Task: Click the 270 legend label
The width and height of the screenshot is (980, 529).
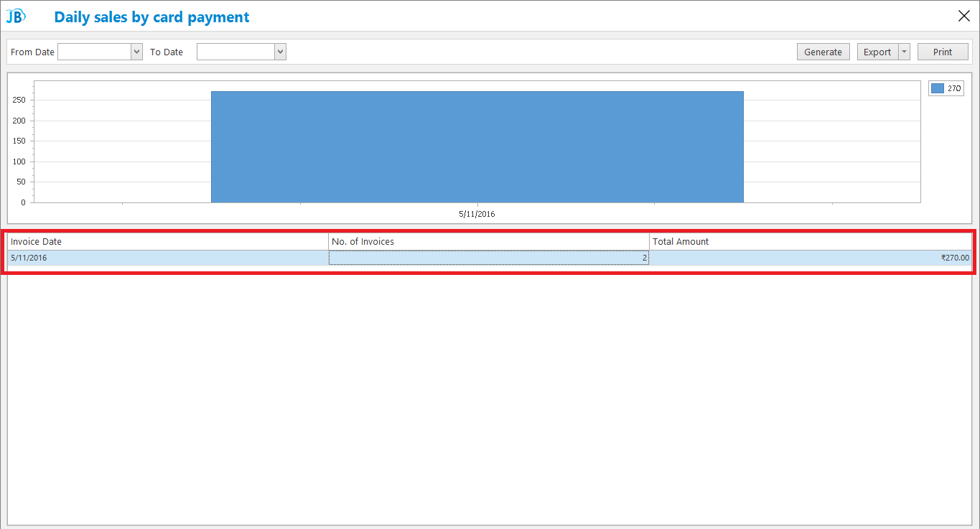Action: pos(954,88)
